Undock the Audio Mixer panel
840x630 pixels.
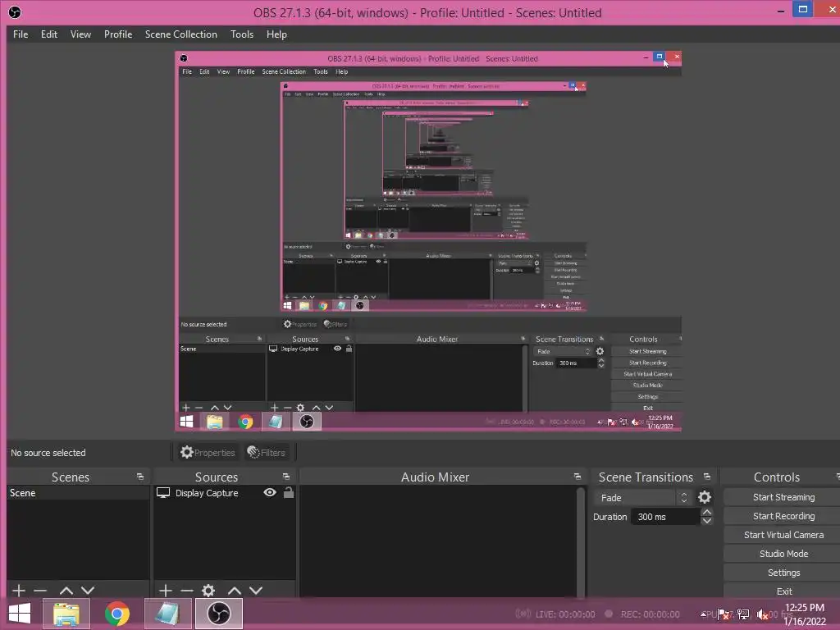(x=577, y=477)
